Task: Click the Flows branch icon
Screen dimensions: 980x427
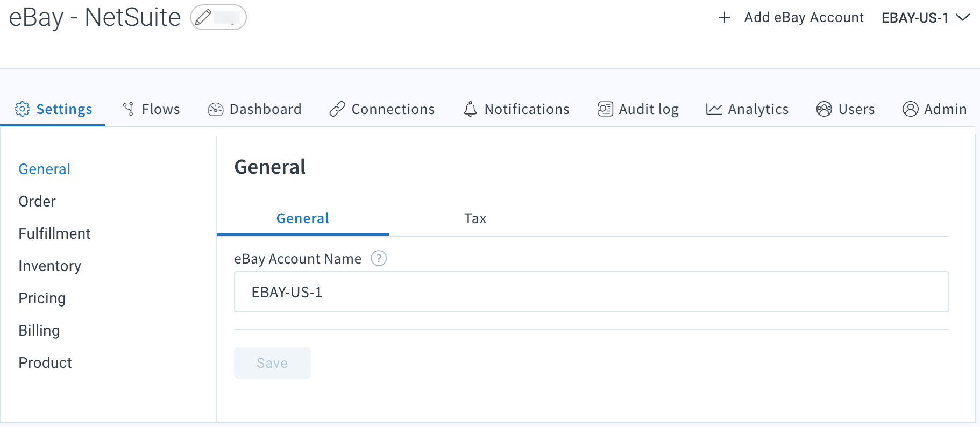Action: point(128,109)
